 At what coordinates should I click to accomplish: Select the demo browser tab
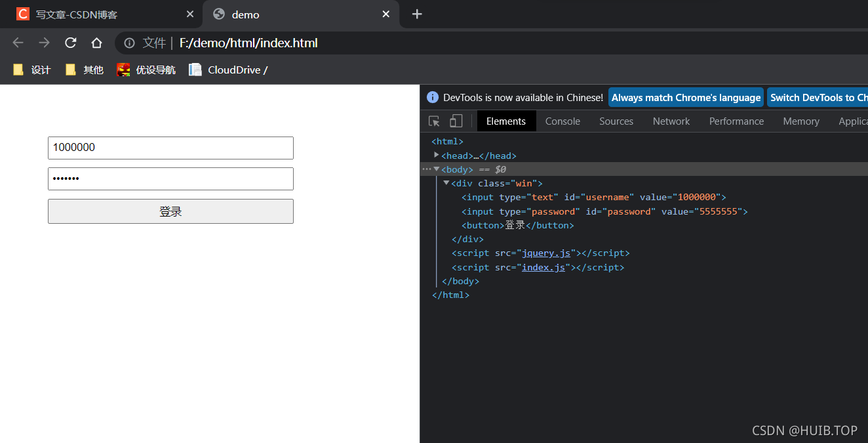pyautogui.click(x=302, y=14)
